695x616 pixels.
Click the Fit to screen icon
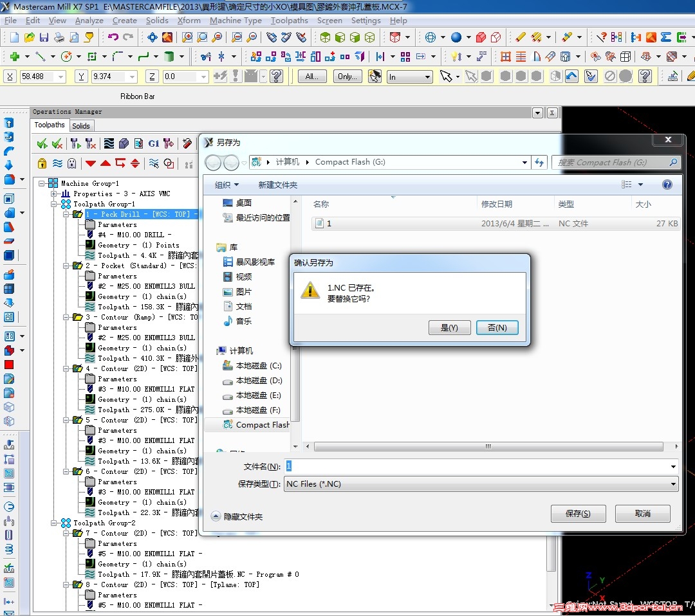pos(152,38)
